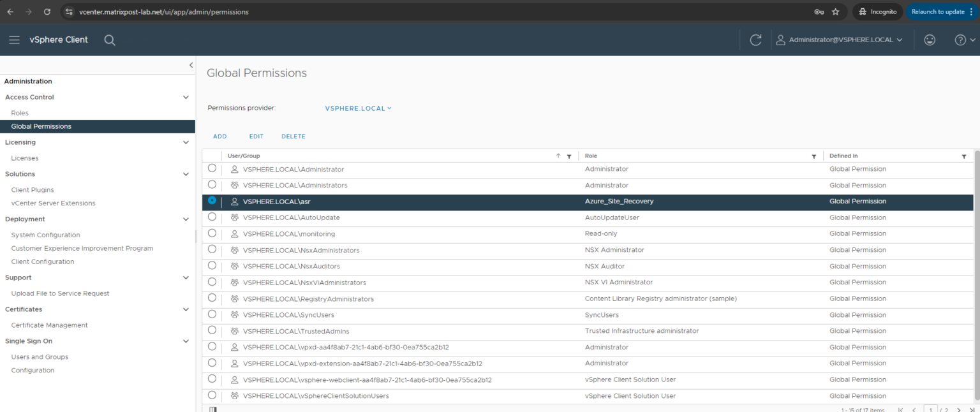Image resolution: width=980 pixels, height=412 pixels.
Task: Refresh the vSphere Client view
Action: [x=755, y=40]
